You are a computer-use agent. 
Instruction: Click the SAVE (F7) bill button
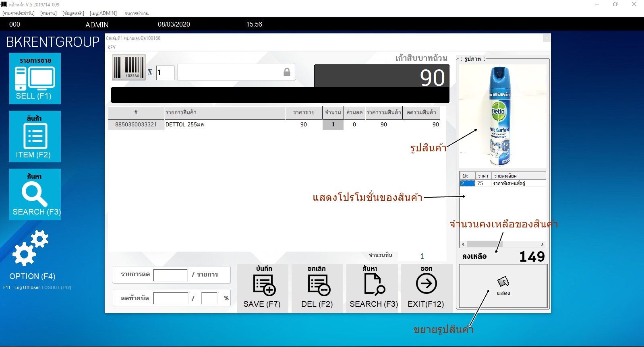[263, 288]
